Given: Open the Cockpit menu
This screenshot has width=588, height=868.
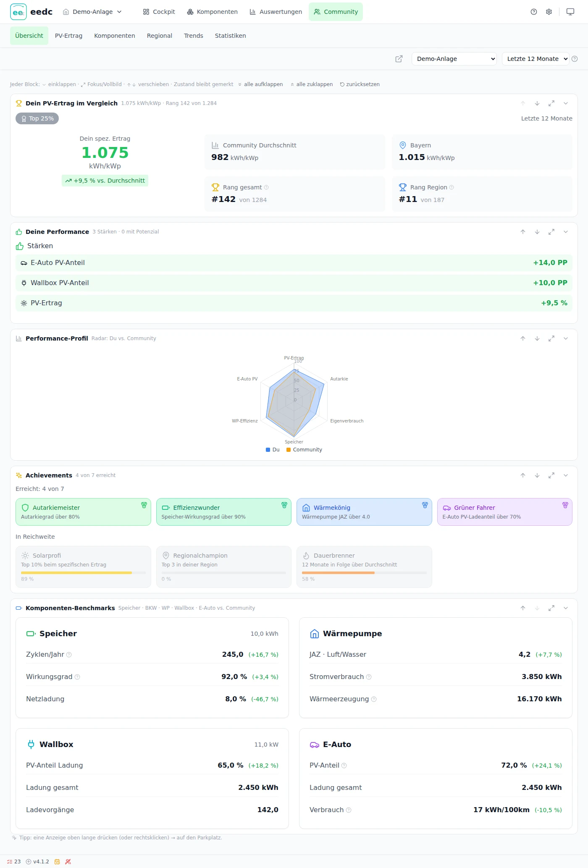Looking at the screenshot, I should (159, 12).
